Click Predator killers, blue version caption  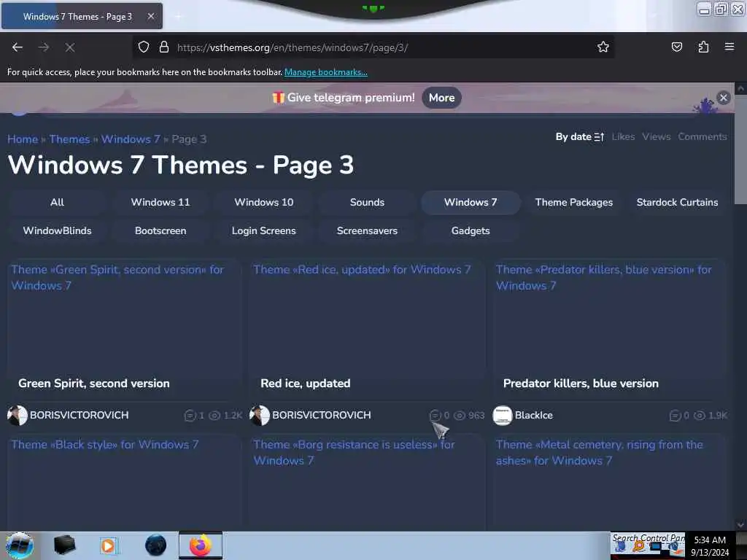coord(581,384)
